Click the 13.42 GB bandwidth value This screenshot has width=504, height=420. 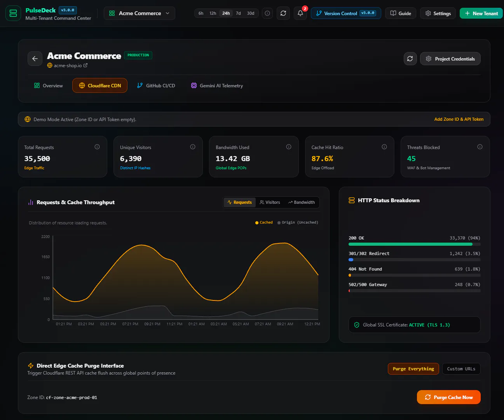pyautogui.click(x=233, y=158)
